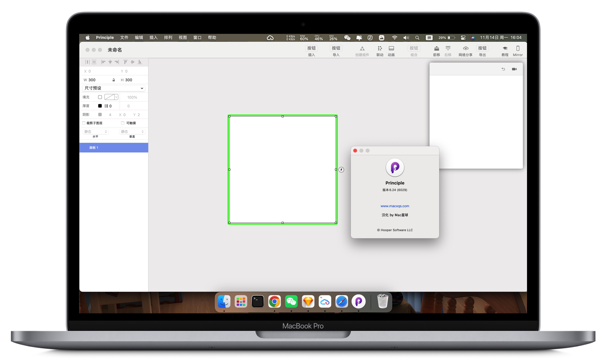Image resolution: width=607 pixels, height=364 pixels.
Task: Click the 后移 (send backward) icon
Action: pyautogui.click(x=448, y=49)
